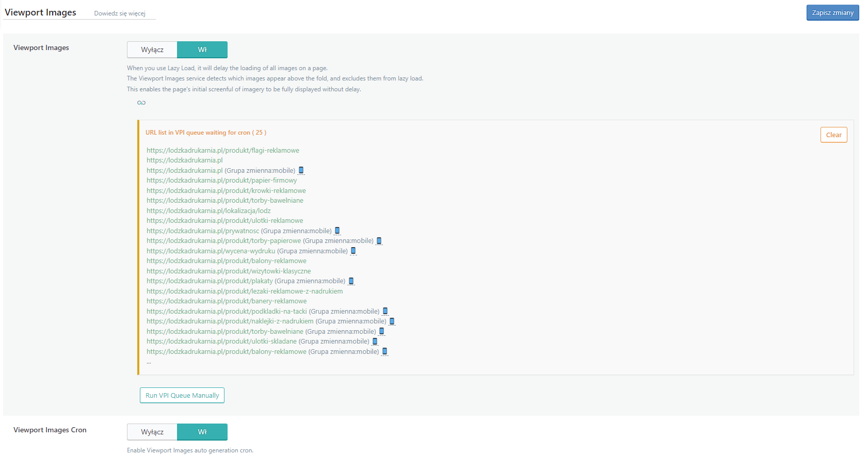
Task: Open the desktop torby-bawelniane product URL
Action: coord(225,201)
